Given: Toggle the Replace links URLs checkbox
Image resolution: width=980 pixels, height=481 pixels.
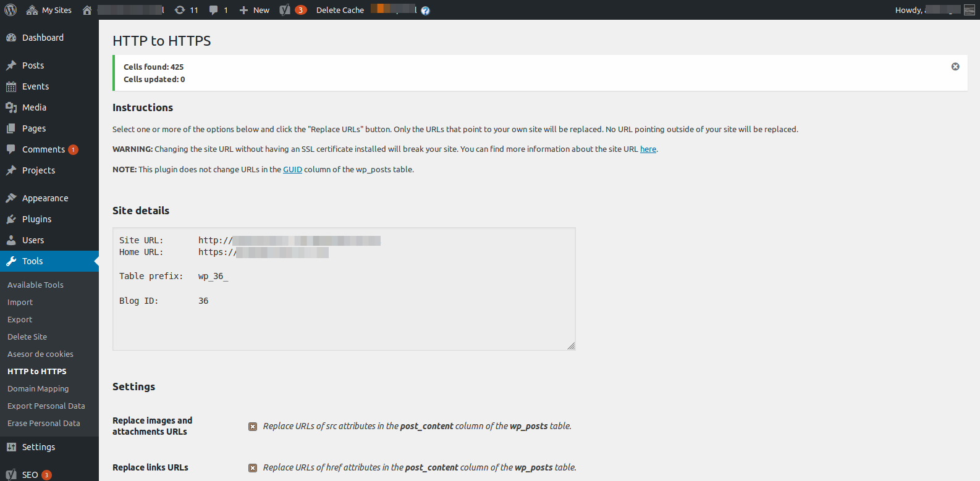Looking at the screenshot, I should pyautogui.click(x=253, y=468).
